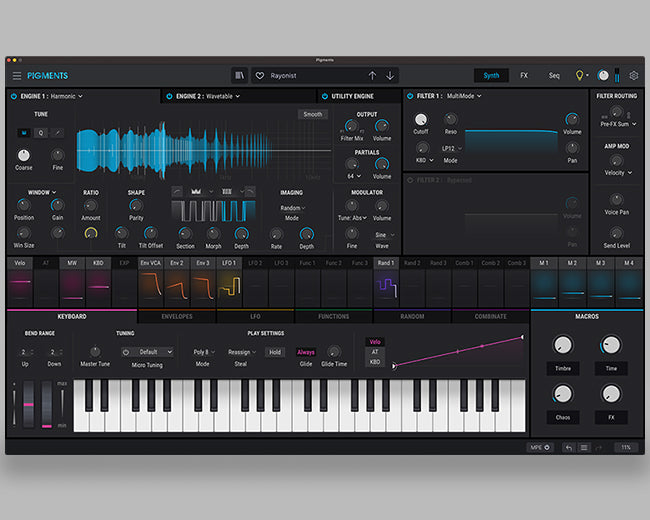650x520 pixels.
Task: Click the Shape Parity knob
Action: pyautogui.click(x=136, y=205)
